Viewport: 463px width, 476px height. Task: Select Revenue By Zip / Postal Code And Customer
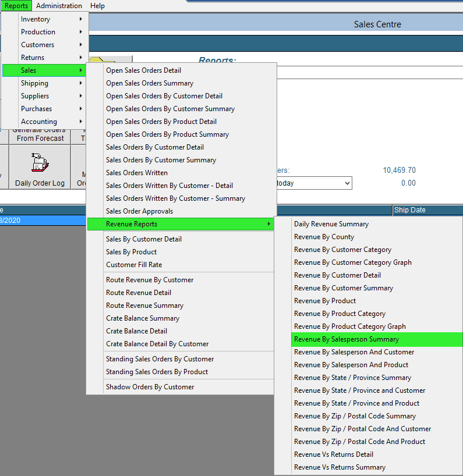coord(369,429)
